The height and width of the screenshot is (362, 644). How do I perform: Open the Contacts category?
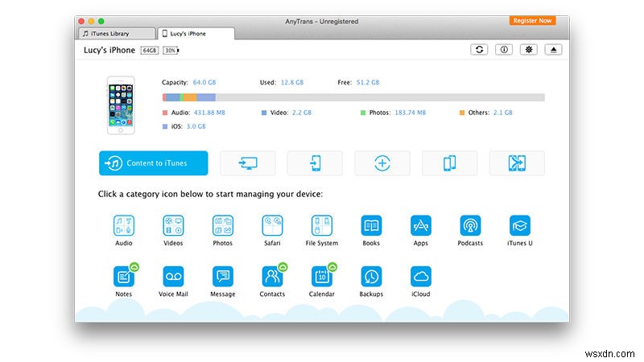(272, 276)
